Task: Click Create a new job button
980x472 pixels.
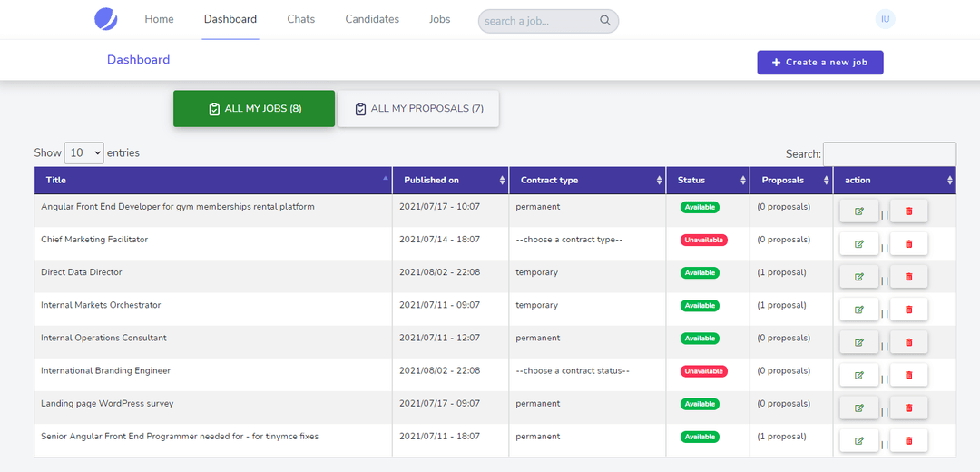Action: coord(819,63)
